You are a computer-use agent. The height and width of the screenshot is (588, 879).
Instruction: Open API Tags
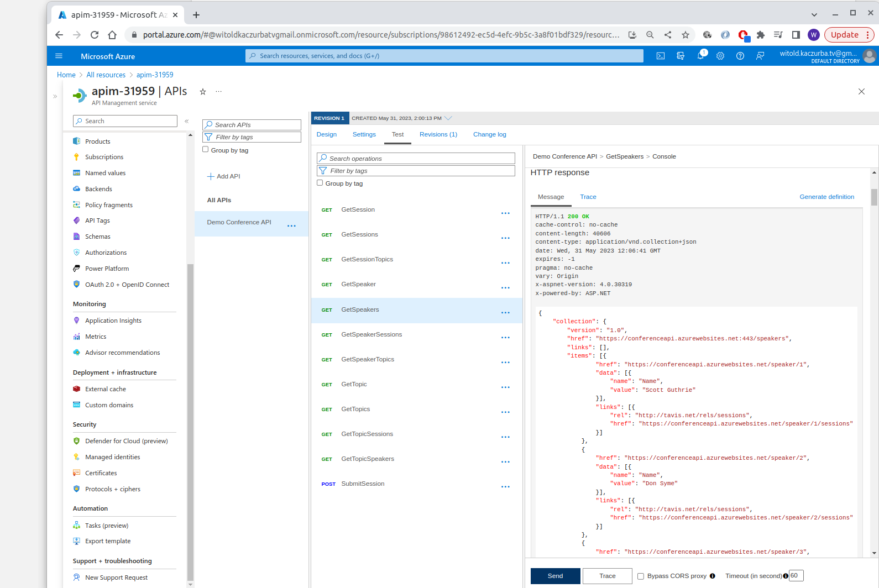[97, 221]
